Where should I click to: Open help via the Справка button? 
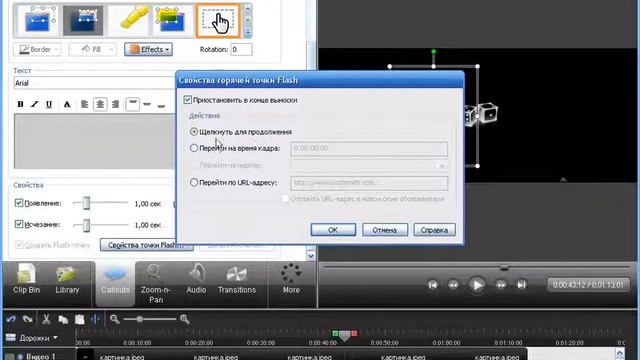[x=434, y=230]
